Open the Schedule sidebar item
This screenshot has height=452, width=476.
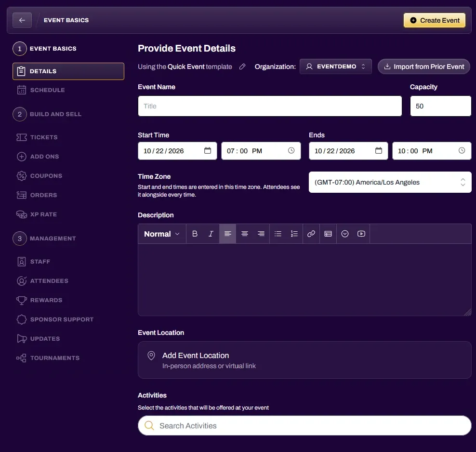click(41, 90)
